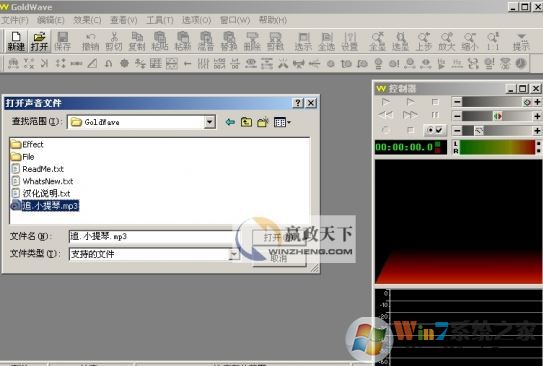Open the 查看(V) menu
The image size is (543, 366).
coord(124,20)
